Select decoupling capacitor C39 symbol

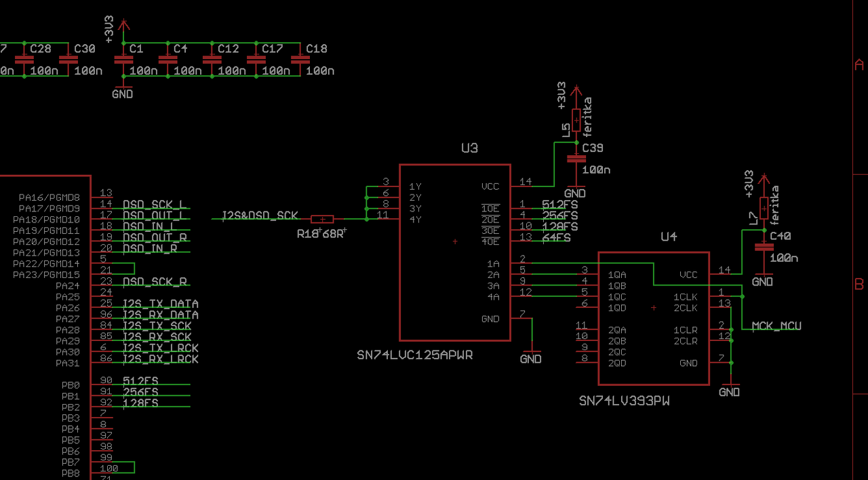click(x=576, y=159)
